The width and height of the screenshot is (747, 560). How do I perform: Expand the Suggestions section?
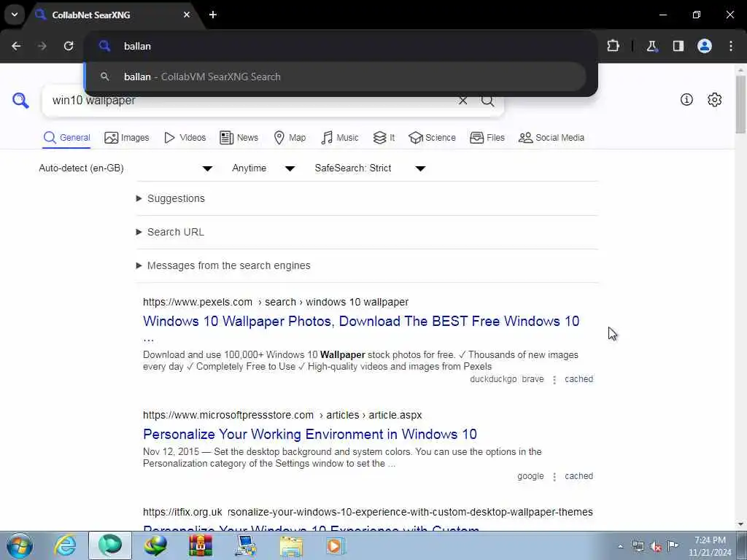tap(171, 198)
